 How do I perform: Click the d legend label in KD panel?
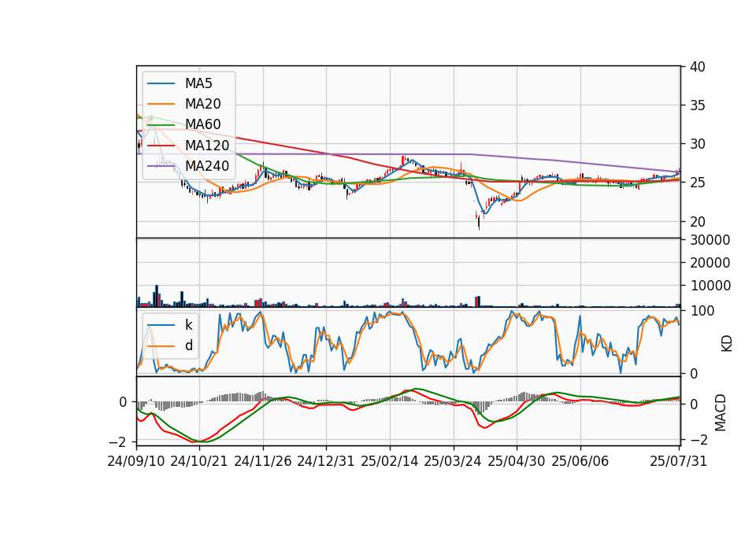[x=188, y=345]
